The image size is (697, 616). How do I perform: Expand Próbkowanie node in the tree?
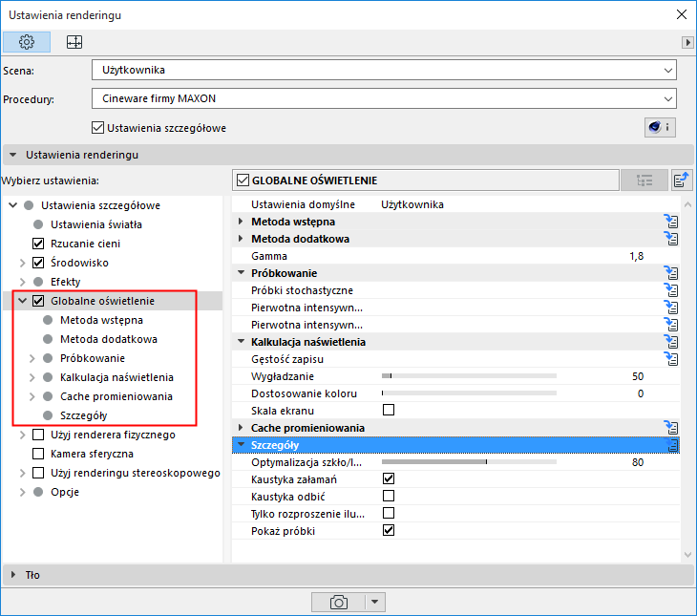pos(32,358)
